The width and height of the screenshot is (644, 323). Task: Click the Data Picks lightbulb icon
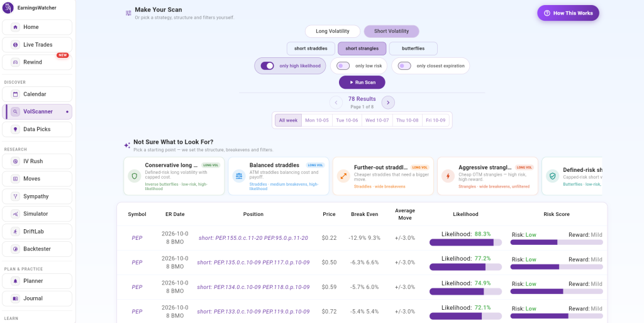pyautogui.click(x=15, y=130)
